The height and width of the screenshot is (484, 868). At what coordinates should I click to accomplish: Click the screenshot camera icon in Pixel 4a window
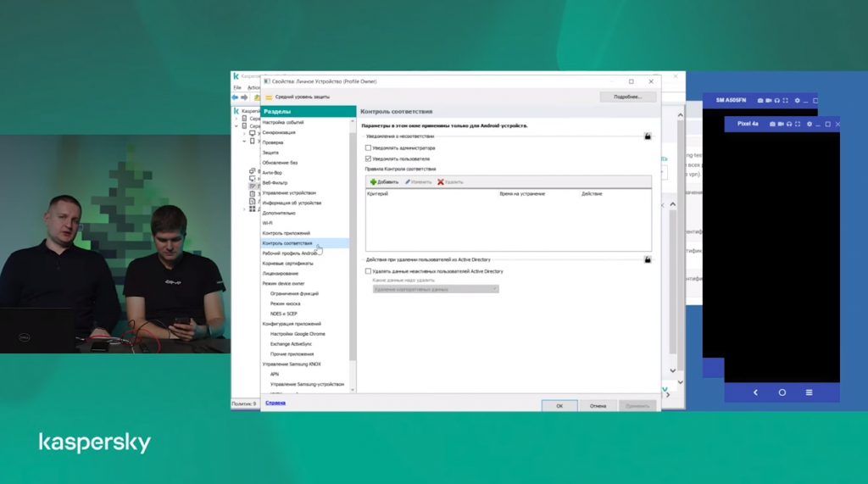tap(771, 124)
